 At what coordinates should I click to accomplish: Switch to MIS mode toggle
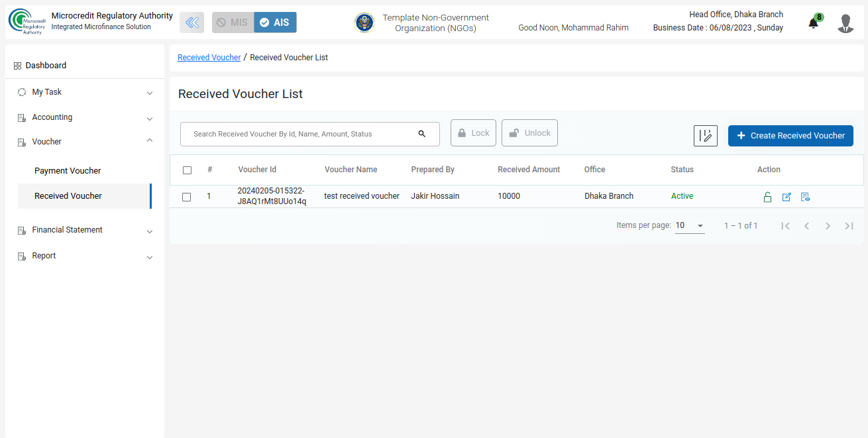click(233, 23)
